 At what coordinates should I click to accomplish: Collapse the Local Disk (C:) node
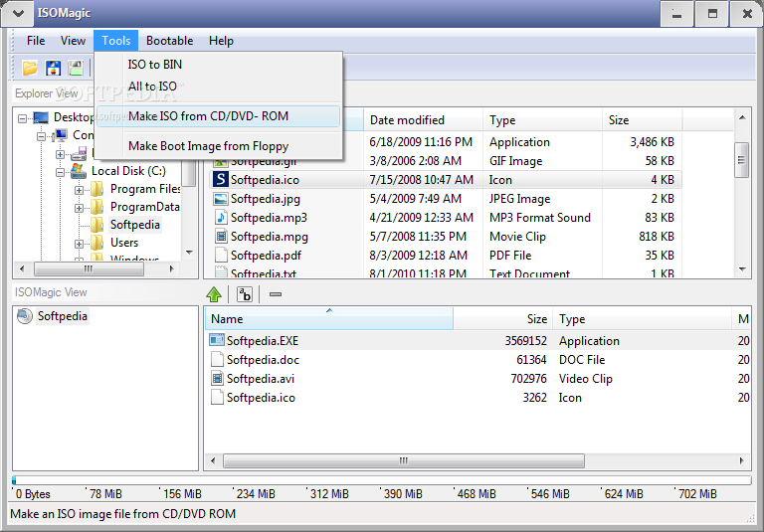click(x=60, y=172)
